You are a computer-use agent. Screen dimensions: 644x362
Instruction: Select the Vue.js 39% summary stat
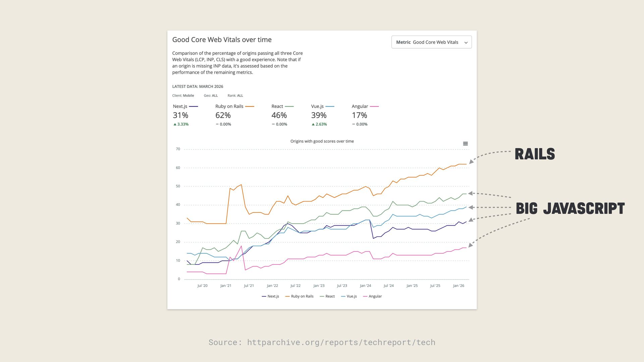pyautogui.click(x=319, y=115)
